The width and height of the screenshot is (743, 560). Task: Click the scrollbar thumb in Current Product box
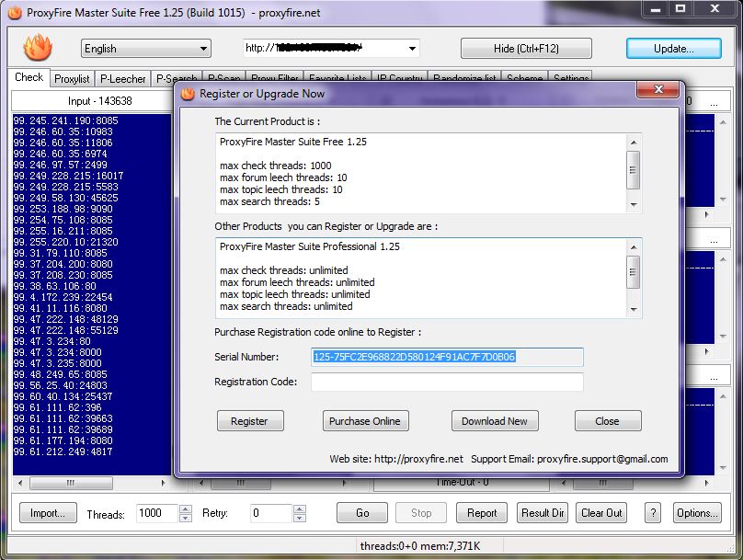(633, 170)
